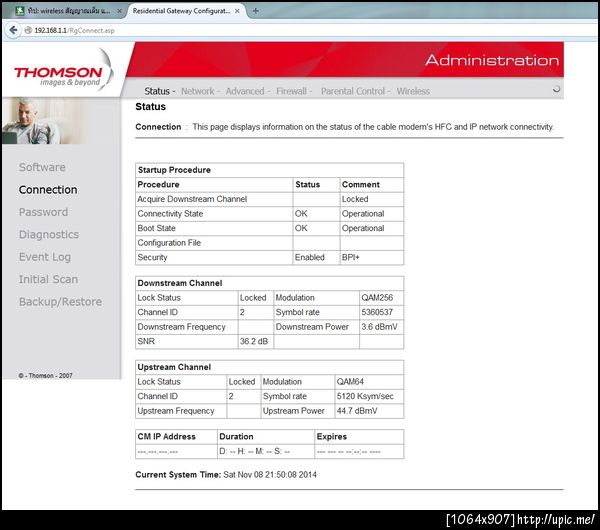Open the Wireless menu

coord(413,91)
